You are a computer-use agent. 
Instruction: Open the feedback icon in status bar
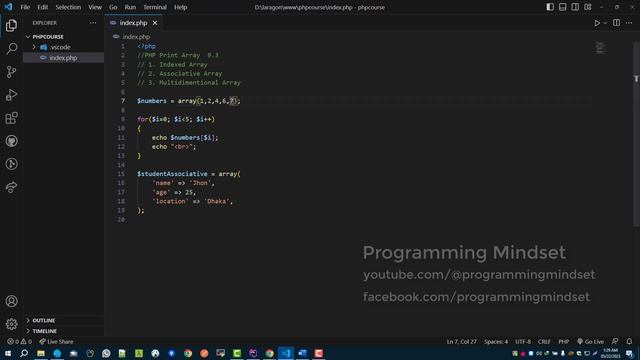[x=615, y=342]
